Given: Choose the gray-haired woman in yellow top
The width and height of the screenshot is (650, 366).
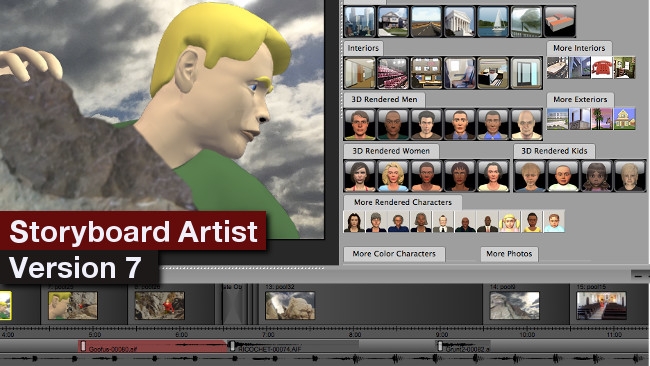Looking at the screenshot, I should pyautogui.click(x=493, y=176).
